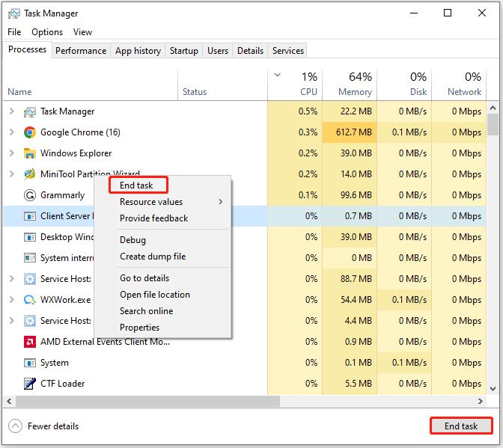Click the Client Server process icon
Viewport: 503px width, 448px height.
coord(30,216)
